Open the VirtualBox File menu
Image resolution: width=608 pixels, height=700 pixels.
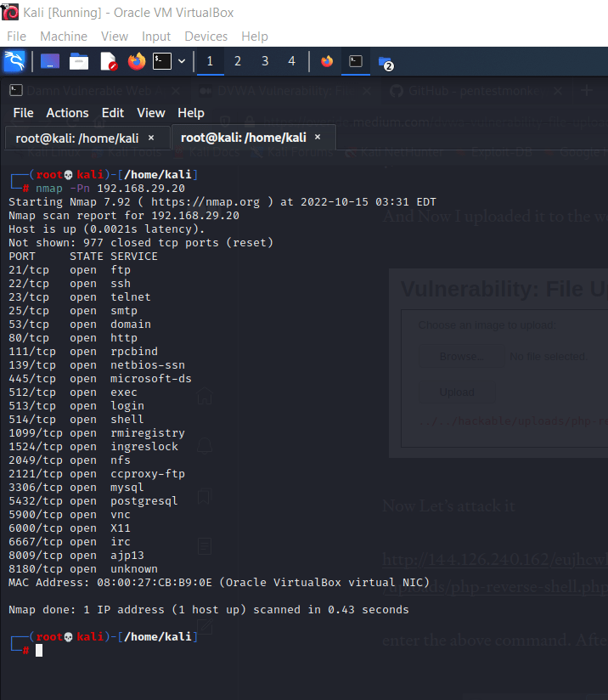pos(16,37)
